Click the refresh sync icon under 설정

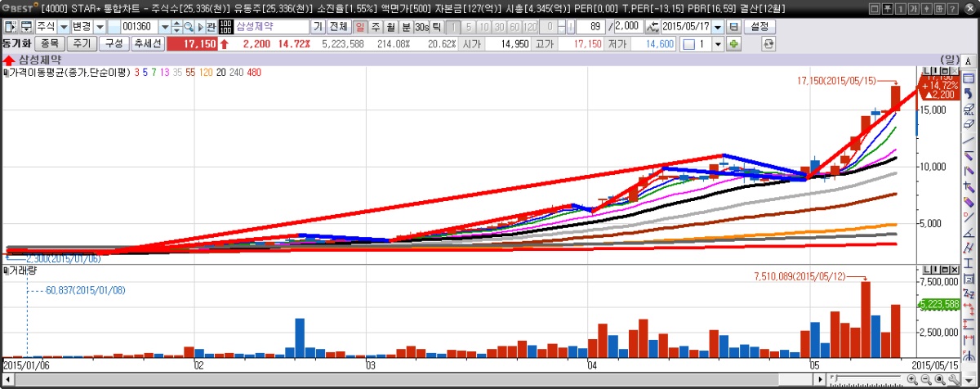tap(768, 44)
